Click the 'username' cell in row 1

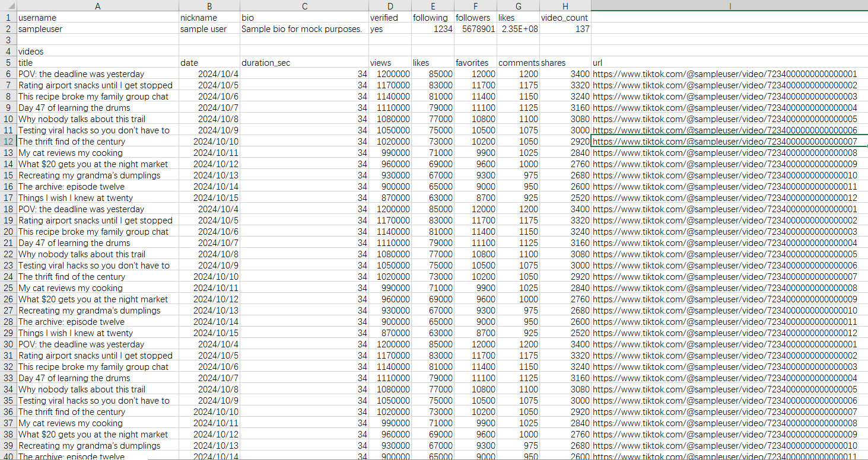coord(98,18)
